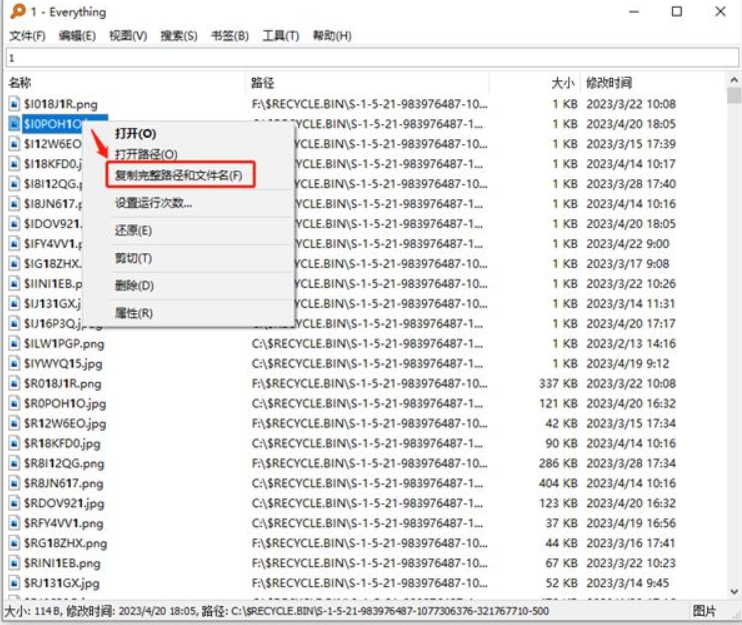Click date 2023/2/13 14:16
This screenshot has width=742, height=625.
pos(631,344)
